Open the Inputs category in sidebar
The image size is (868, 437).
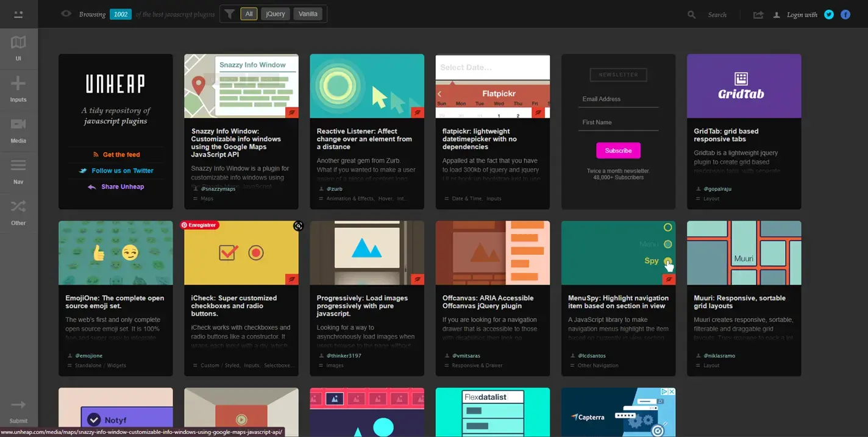click(x=18, y=89)
